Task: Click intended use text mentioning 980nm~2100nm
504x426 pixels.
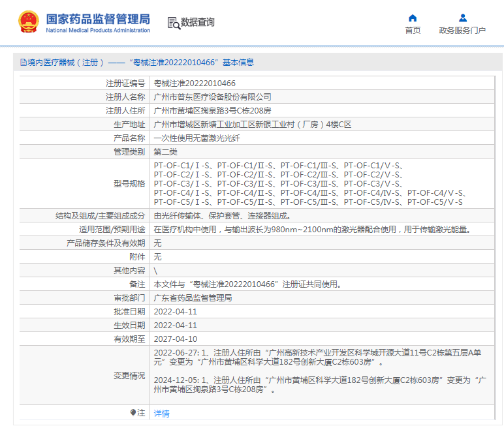Action: 313,230
